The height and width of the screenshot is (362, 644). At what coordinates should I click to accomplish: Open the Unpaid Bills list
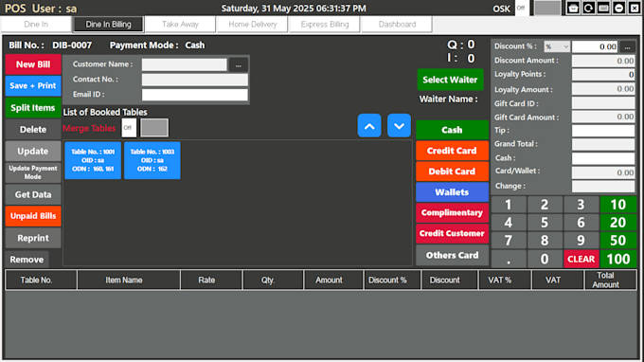(x=33, y=216)
